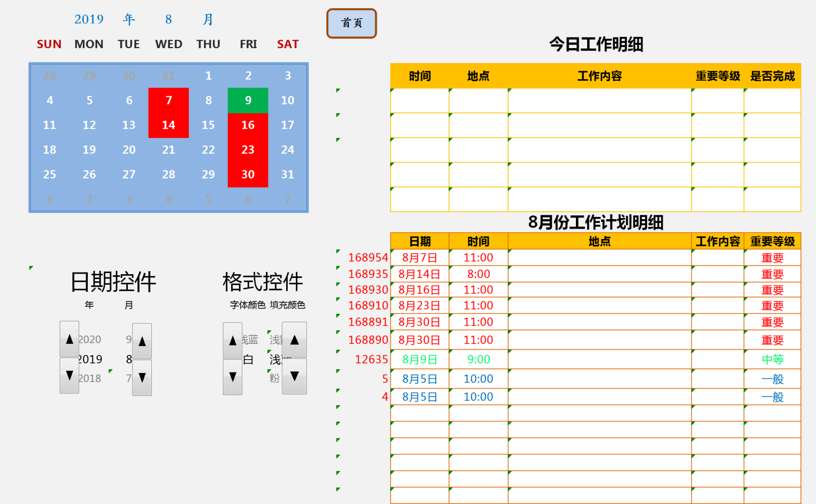Viewport: 816px width, 504px height.
Task: Decrease month to 7 using month down arrow
Action: (x=141, y=377)
